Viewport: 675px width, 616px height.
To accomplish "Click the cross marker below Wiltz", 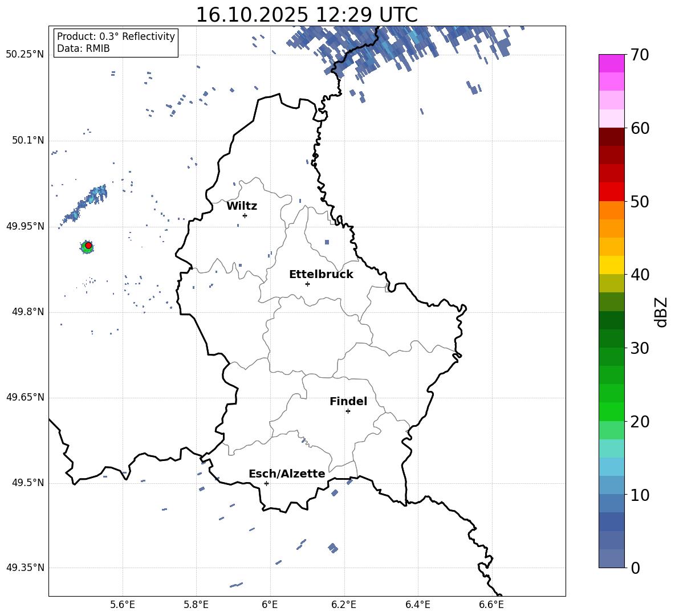I will pos(245,215).
